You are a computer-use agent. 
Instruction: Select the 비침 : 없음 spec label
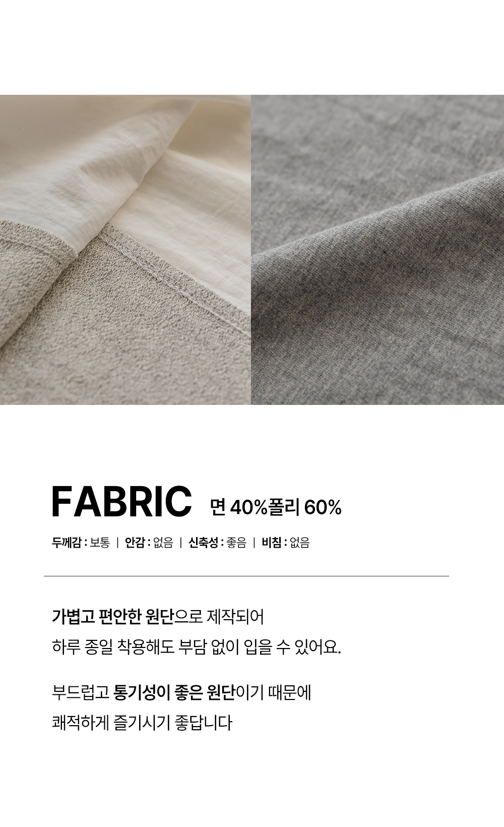pyautogui.click(x=285, y=543)
